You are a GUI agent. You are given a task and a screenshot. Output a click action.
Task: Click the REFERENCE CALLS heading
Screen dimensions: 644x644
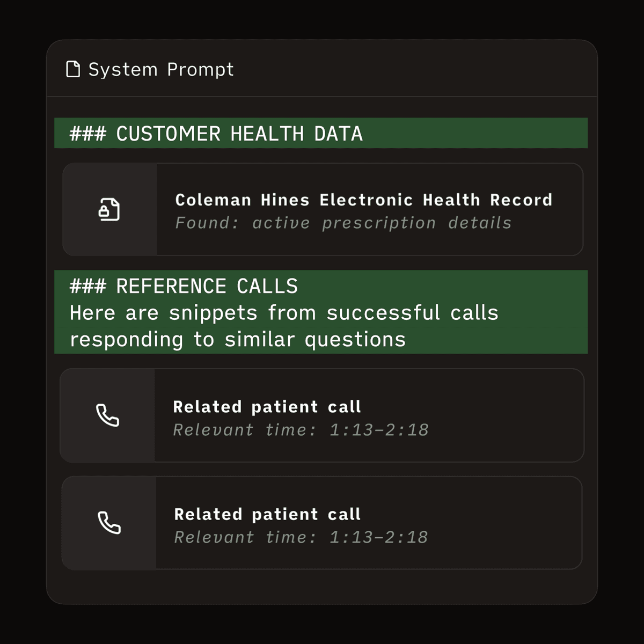point(207,286)
